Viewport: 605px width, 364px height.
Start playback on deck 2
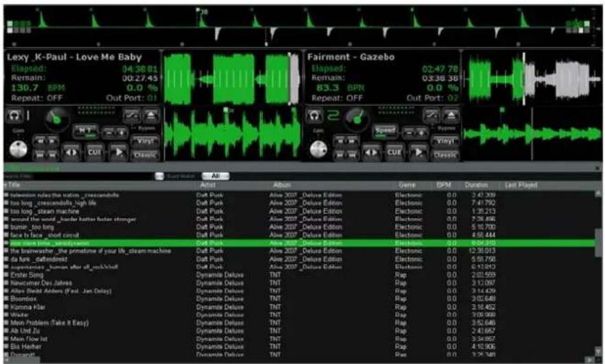coord(418,152)
